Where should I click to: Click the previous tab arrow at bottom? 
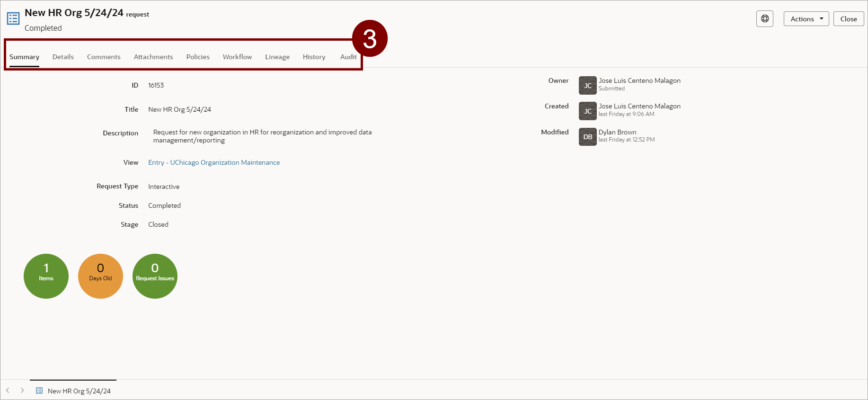pos(8,391)
